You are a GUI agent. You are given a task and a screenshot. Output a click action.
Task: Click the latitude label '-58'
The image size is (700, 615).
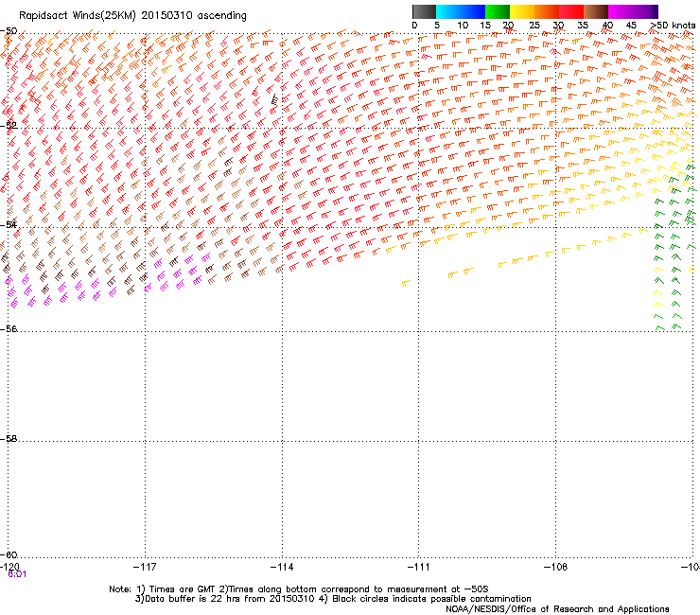pos(9,439)
